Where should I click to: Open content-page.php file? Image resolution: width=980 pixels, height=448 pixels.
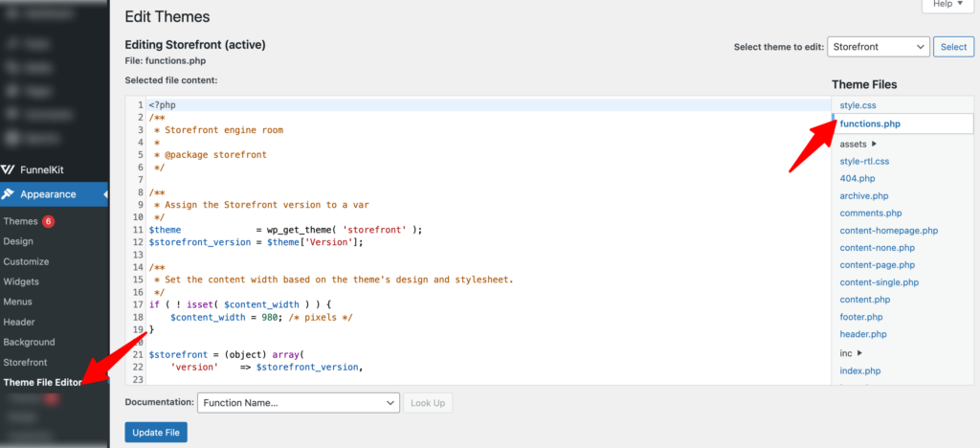pyautogui.click(x=878, y=265)
